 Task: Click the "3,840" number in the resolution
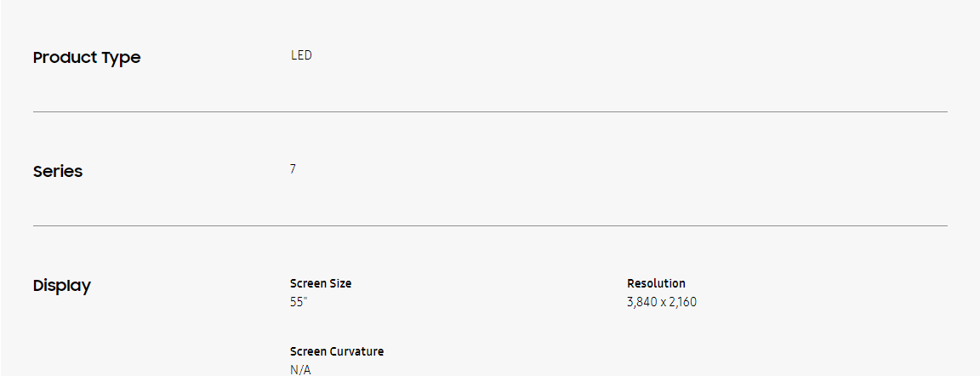pyautogui.click(x=641, y=302)
